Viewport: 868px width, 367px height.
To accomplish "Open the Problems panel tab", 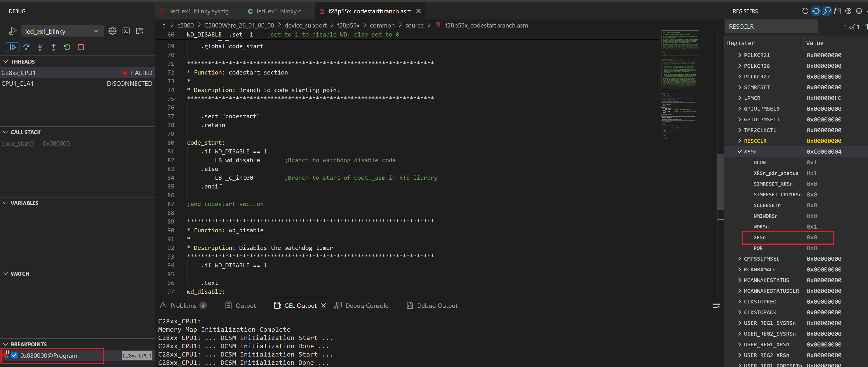I will pyautogui.click(x=183, y=306).
